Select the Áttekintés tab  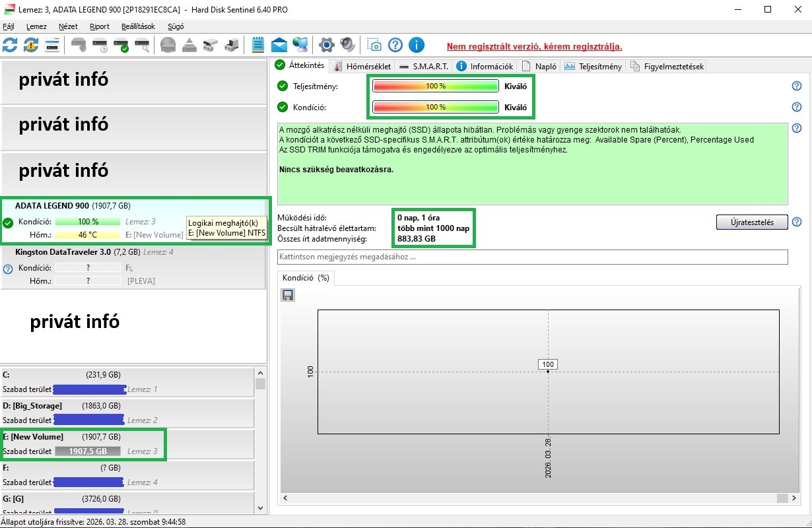(x=300, y=65)
